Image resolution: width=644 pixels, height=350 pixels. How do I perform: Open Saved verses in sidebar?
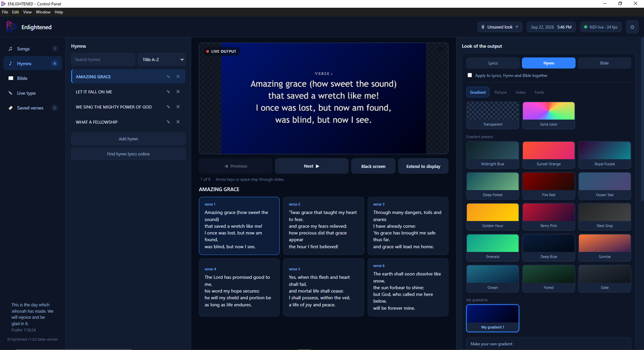pos(33,108)
